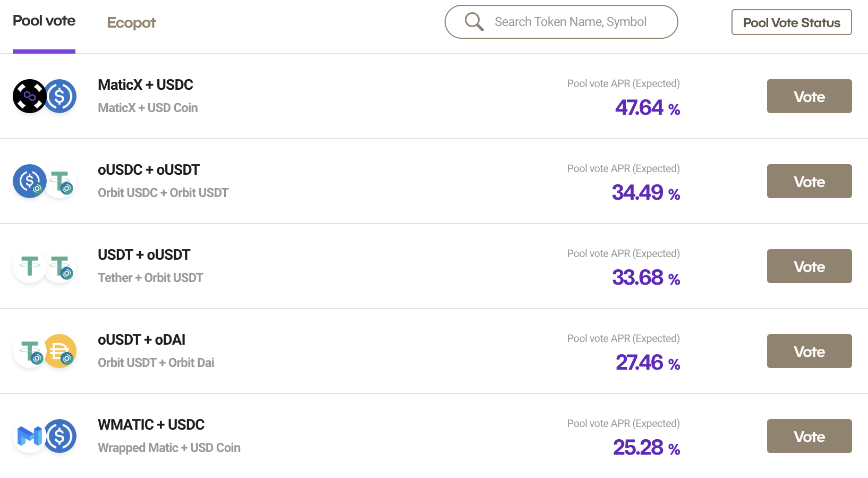Vote for the oUSDC + oUSDT pool

coord(809,181)
